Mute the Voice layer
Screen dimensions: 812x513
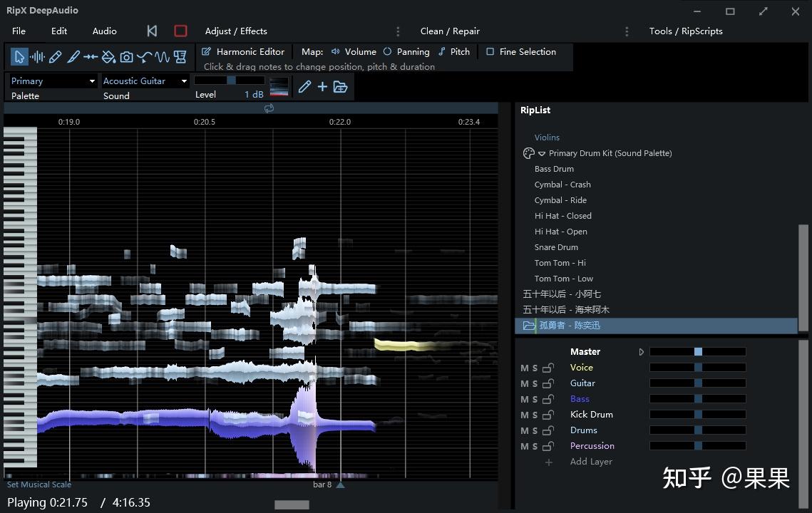(525, 368)
